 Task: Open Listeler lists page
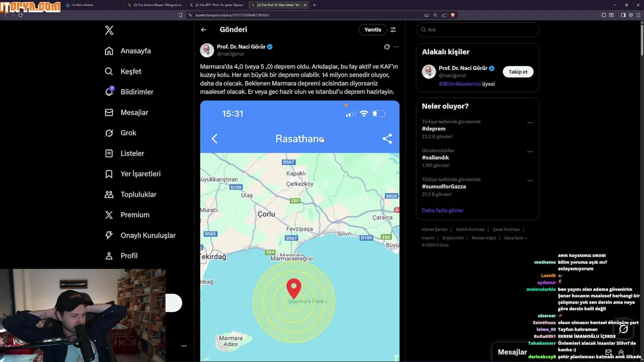click(x=124, y=153)
